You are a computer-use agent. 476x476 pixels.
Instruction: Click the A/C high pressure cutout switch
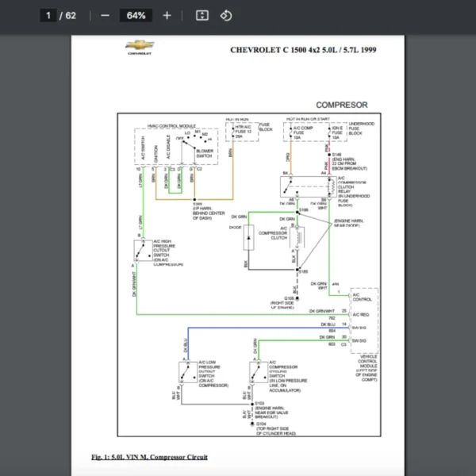145,251
